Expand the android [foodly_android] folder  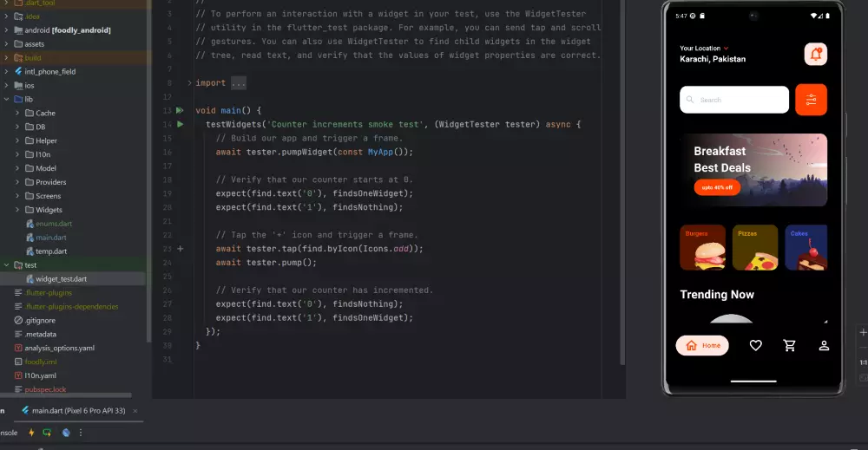pyautogui.click(x=7, y=29)
